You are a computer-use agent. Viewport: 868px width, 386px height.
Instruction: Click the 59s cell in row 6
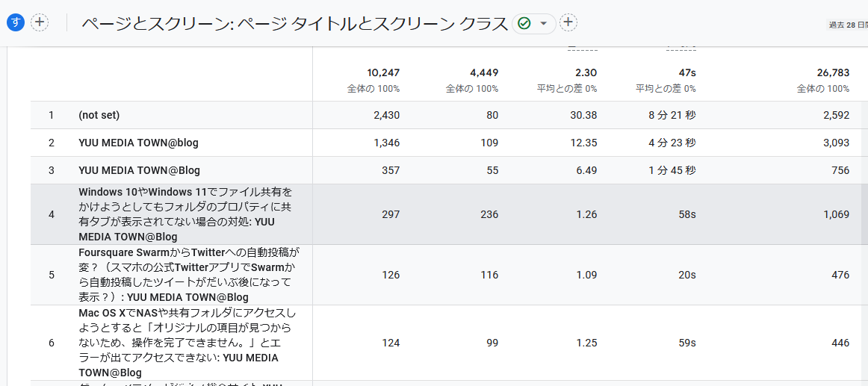(x=688, y=343)
